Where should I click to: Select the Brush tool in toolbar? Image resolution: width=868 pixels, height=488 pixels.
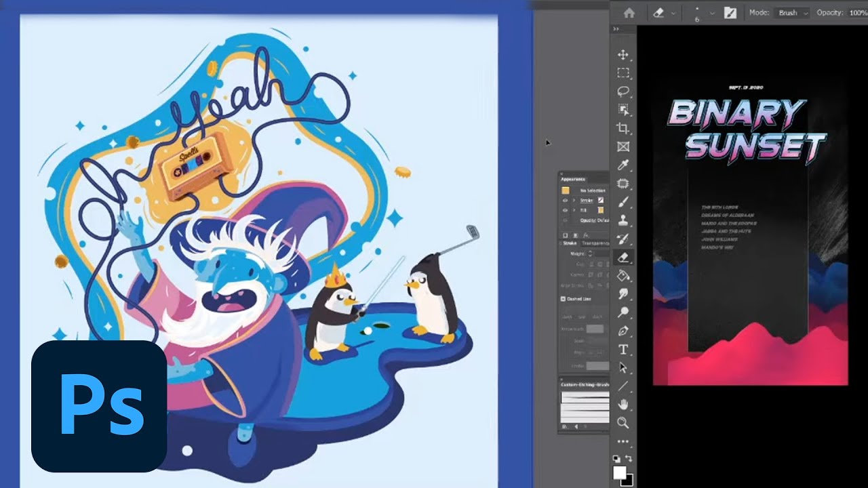(x=623, y=202)
